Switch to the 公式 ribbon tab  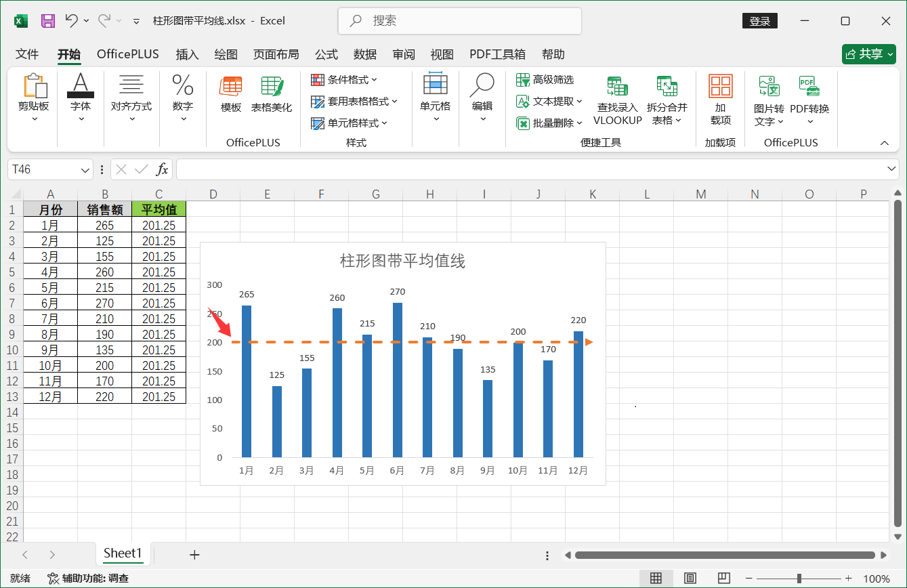coord(326,54)
